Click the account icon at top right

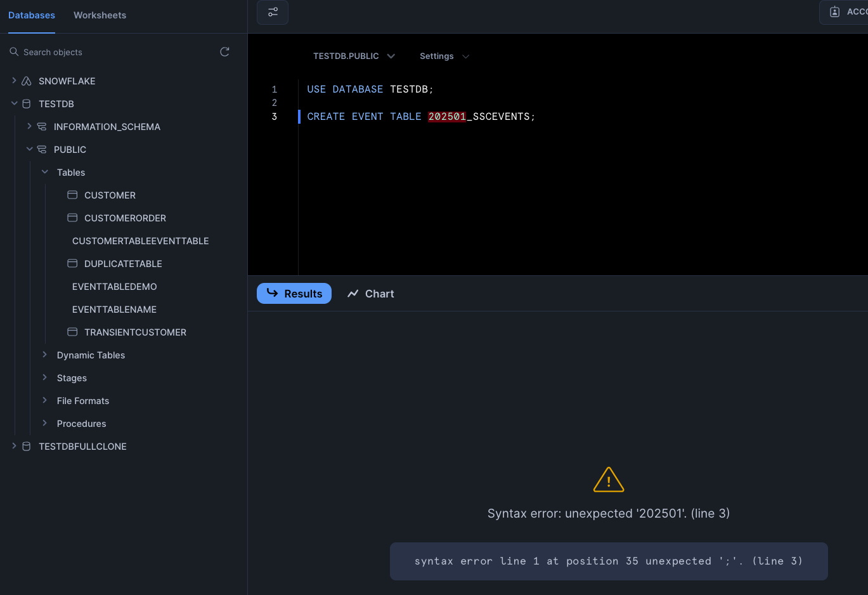835,12
